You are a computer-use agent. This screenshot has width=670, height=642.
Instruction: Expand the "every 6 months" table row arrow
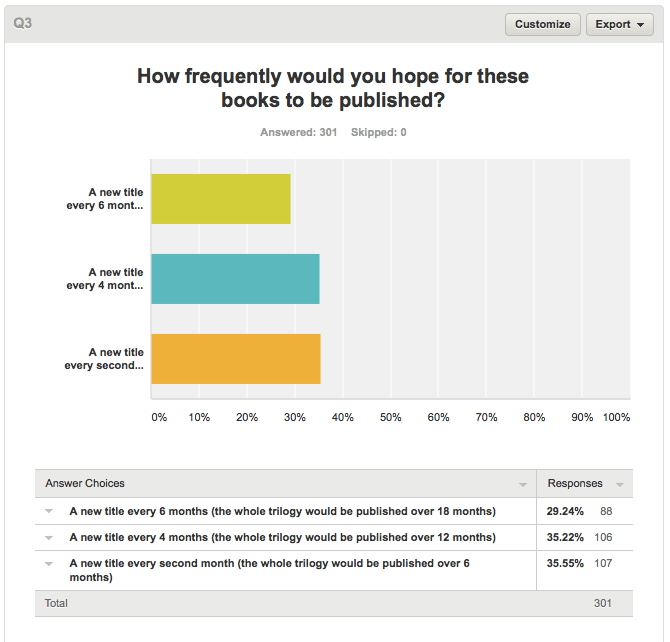(x=48, y=511)
